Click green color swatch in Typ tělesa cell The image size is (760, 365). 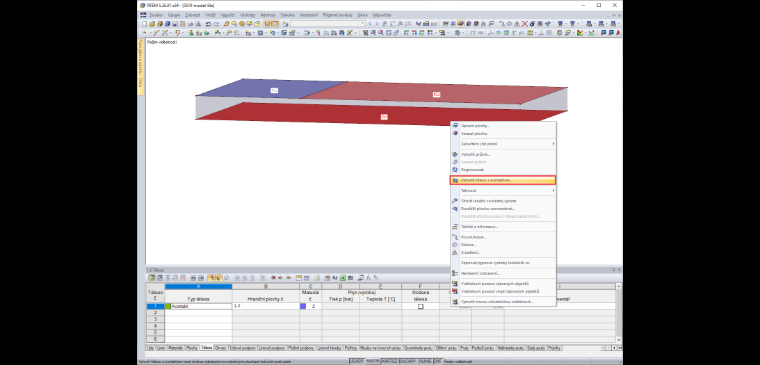[x=168, y=306]
